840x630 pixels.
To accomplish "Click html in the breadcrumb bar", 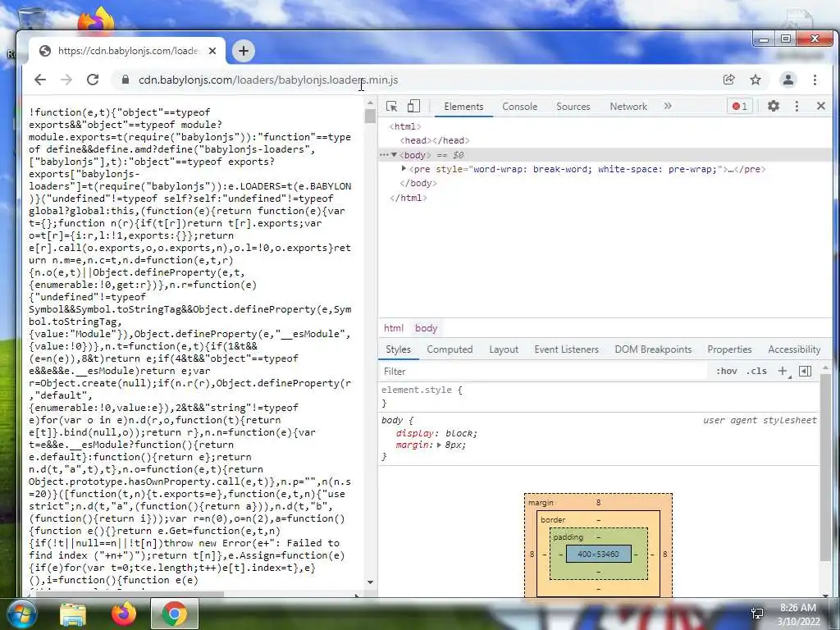I will 393,328.
